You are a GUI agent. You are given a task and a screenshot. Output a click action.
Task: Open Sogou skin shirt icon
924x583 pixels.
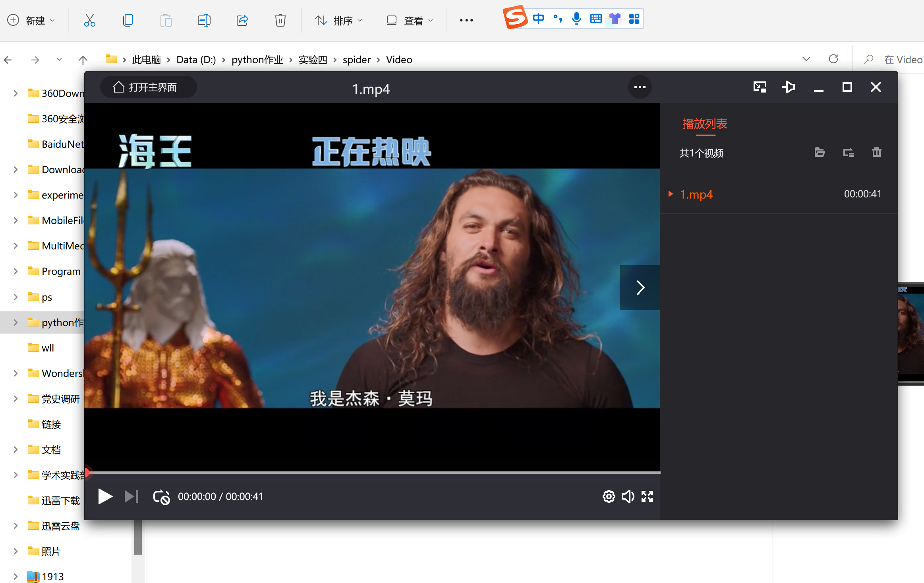[615, 18]
